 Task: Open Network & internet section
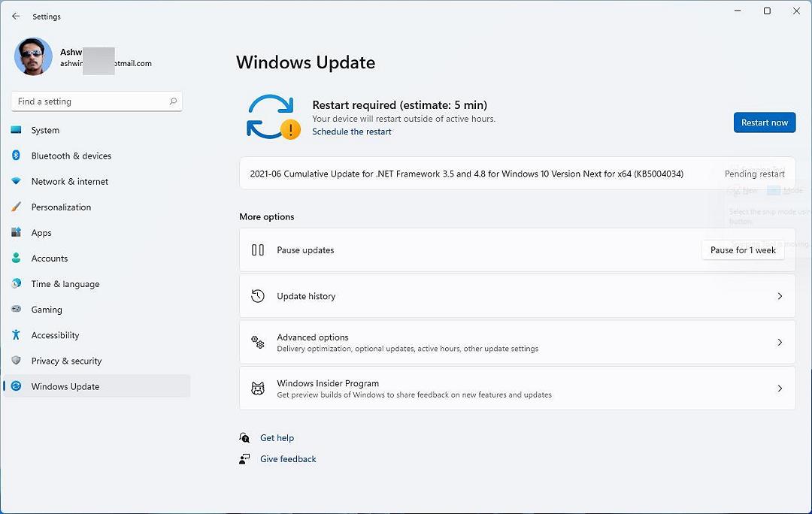[70, 182]
